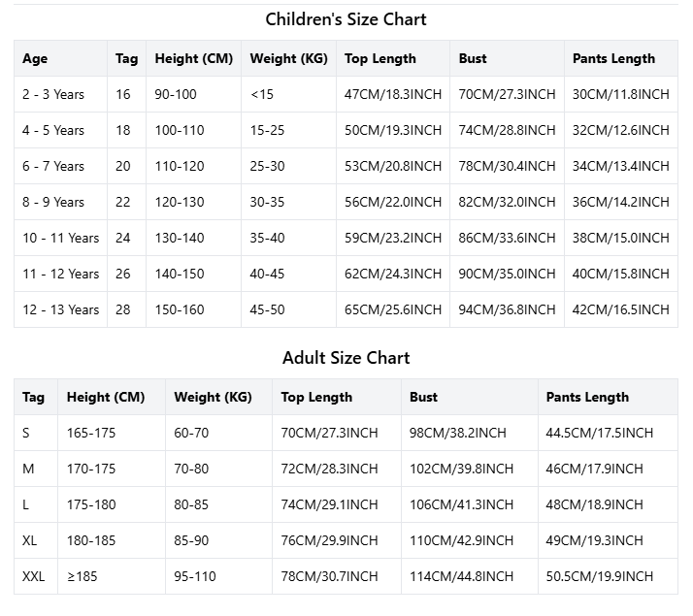The height and width of the screenshot is (616, 693).
Task: Click the adult size S tag cell
Action: (26, 434)
